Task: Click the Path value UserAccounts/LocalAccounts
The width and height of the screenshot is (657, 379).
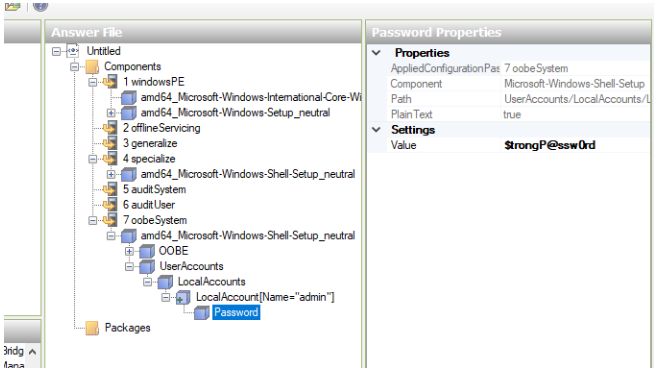Action: [x=576, y=99]
